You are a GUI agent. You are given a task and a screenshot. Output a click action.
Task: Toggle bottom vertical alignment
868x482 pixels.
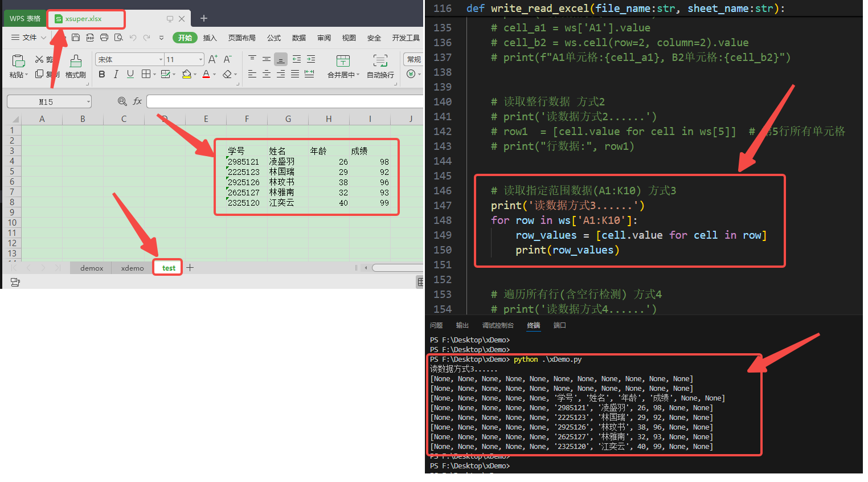(x=281, y=59)
